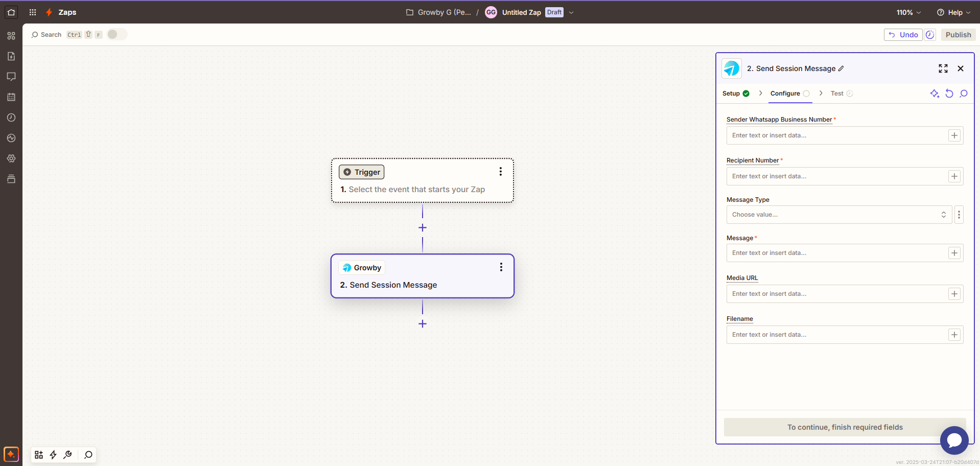Open the calendar icon in sidebar
980x466 pixels.
11,97
